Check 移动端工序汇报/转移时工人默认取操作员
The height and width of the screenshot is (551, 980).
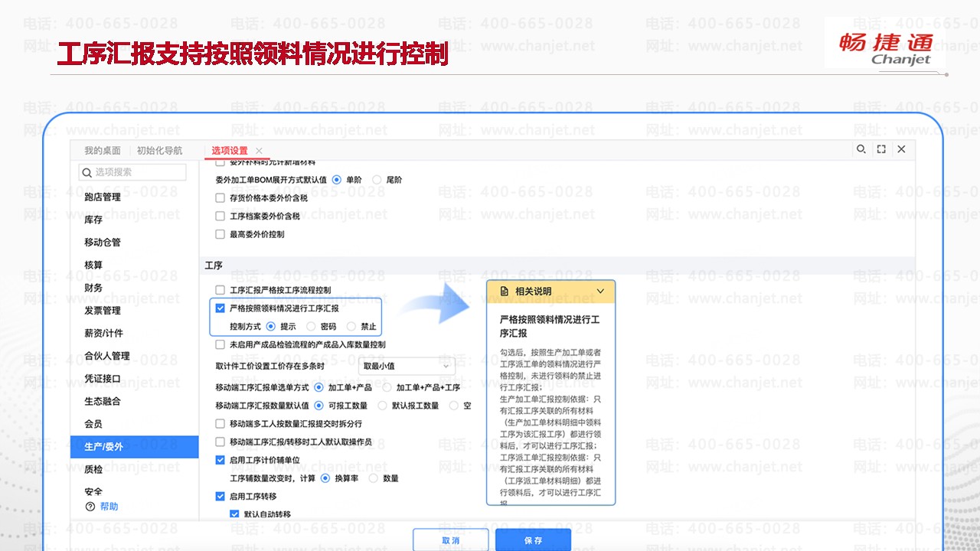point(220,442)
